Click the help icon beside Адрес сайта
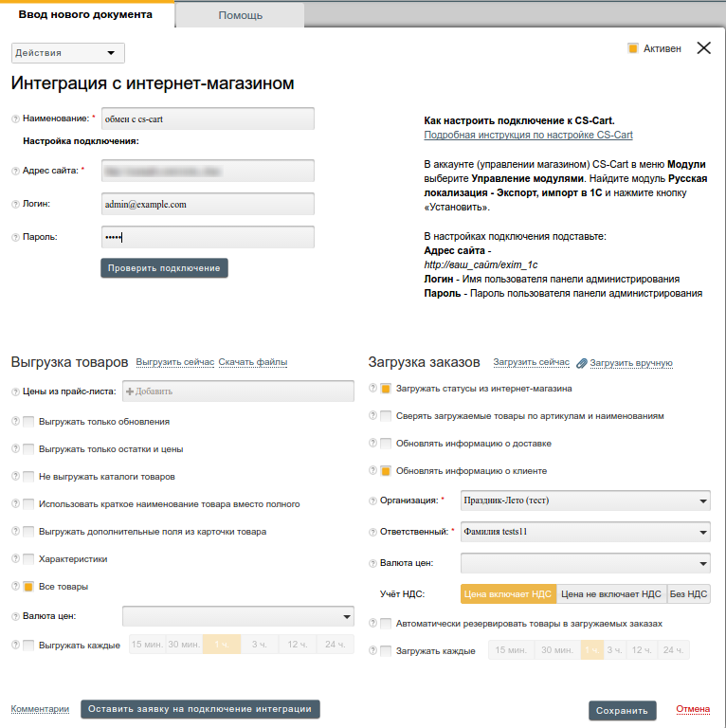The image size is (726, 728). [15, 171]
